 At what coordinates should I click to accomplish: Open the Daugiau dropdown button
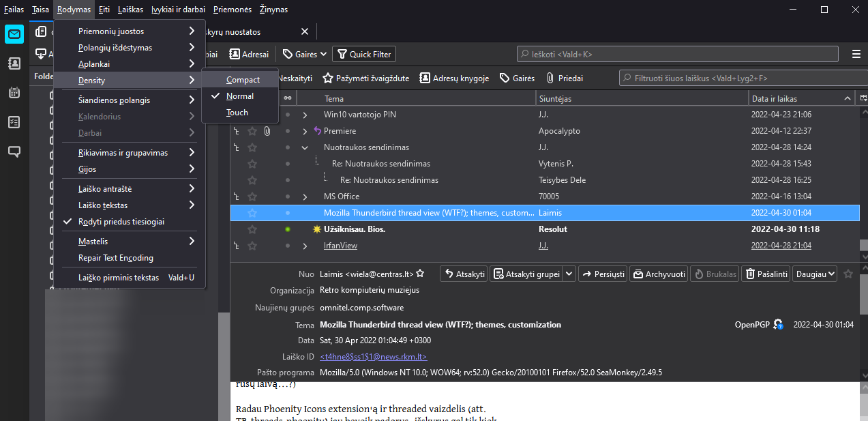pos(815,274)
